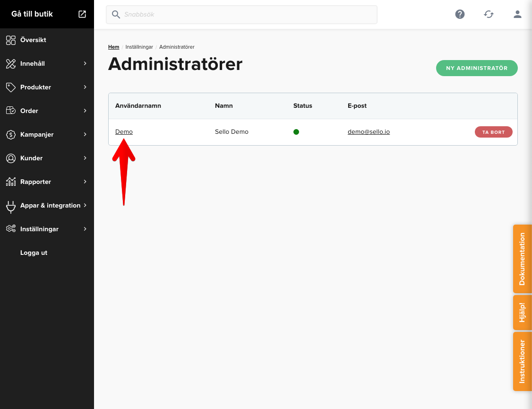Click the Order box icon
This screenshot has height=409, width=532.
tap(11, 111)
